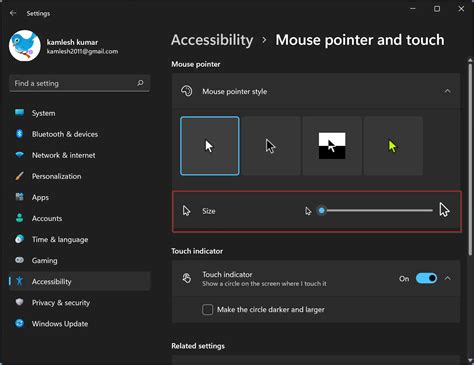Minimize the Settings window

[x=413, y=9]
